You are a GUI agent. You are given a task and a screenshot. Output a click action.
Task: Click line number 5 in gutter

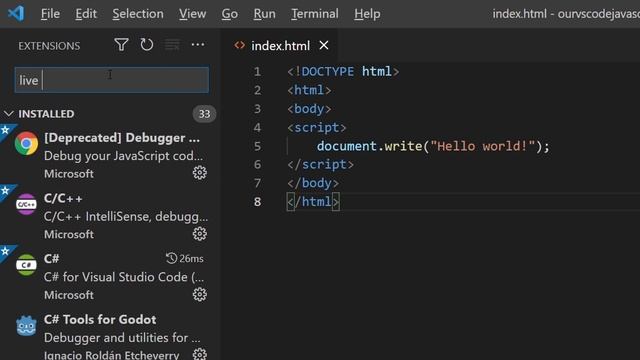(x=257, y=146)
